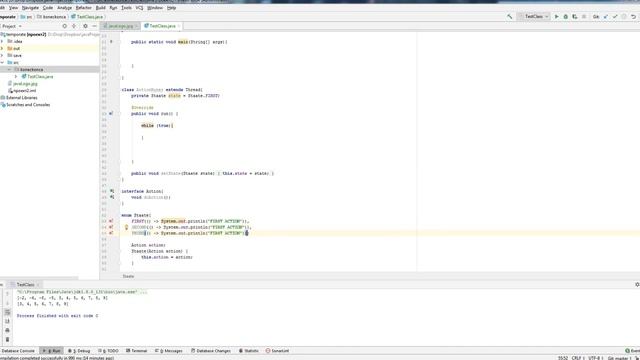Viewport: 640px width, 360px height.
Task: Run TestClass with the green play icon
Action: (x=556, y=17)
